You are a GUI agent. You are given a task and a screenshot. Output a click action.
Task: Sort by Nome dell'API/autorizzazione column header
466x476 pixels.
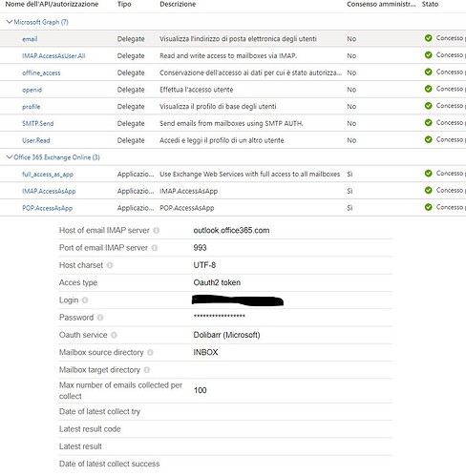pyautogui.click(x=52, y=5)
